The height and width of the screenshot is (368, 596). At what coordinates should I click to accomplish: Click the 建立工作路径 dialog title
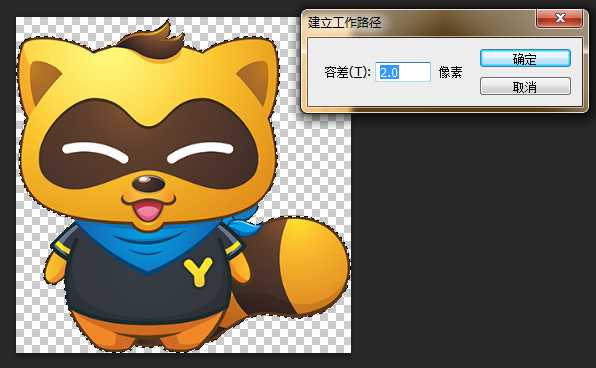pyautogui.click(x=344, y=22)
